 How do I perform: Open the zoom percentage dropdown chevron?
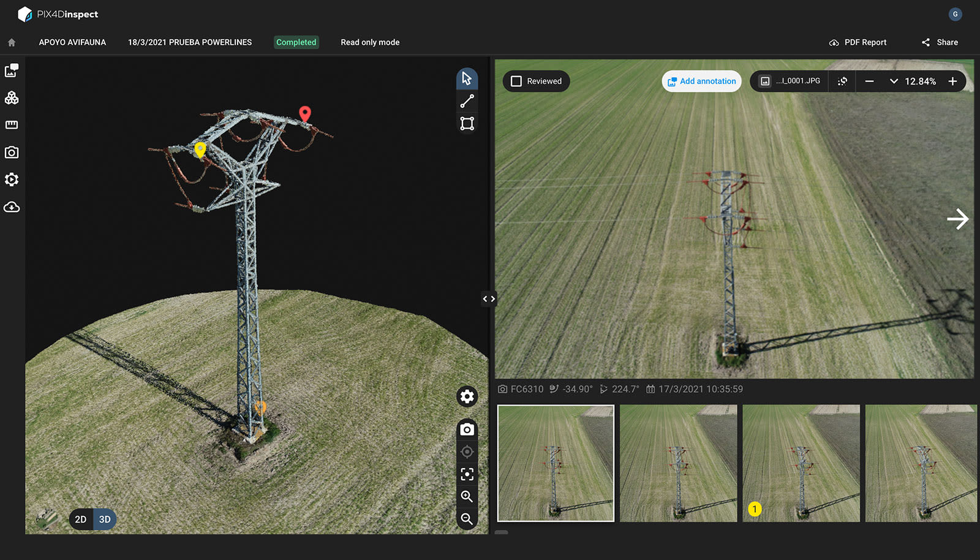(894, 81)
